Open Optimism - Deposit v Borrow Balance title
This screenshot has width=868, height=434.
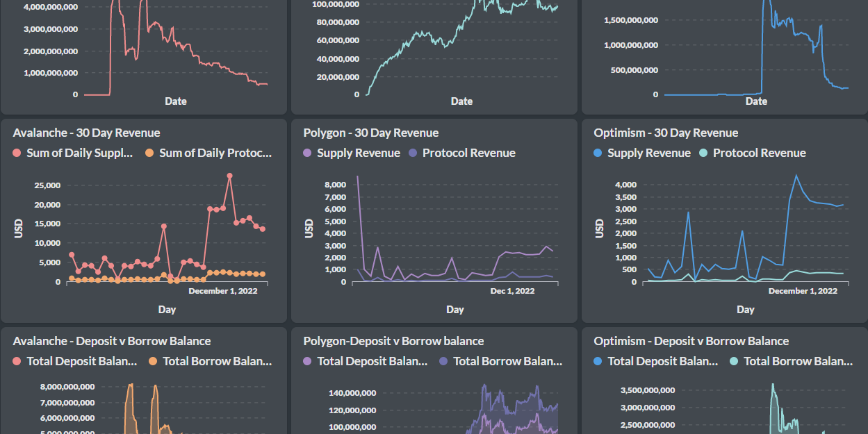click(691, 341)
